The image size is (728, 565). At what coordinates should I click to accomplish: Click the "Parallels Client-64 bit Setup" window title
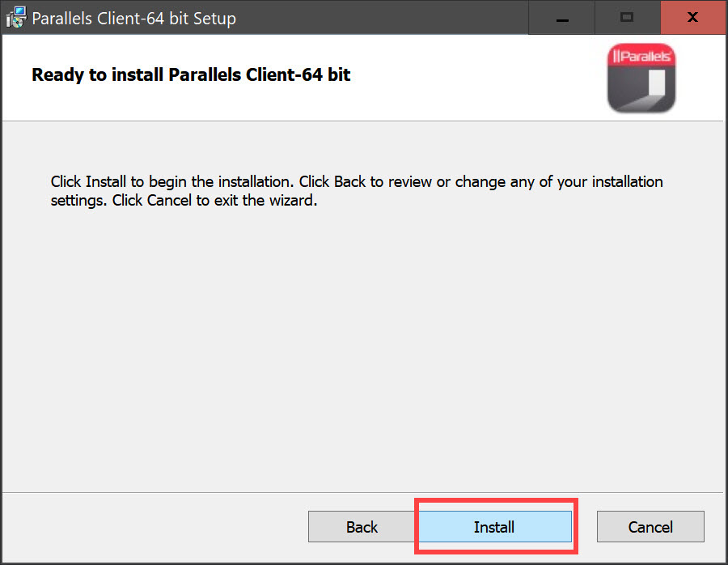tap(133, 19)
